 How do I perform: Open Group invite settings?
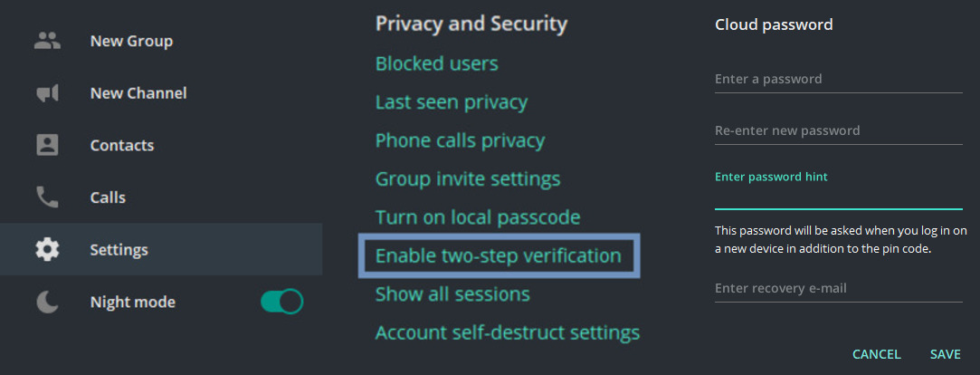(x=468, y=179)
